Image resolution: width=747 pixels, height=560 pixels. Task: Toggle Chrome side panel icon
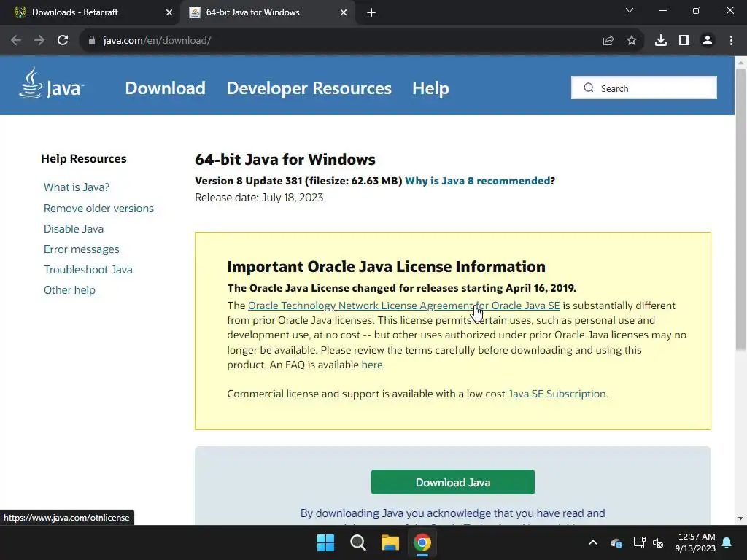pos(684,41)
